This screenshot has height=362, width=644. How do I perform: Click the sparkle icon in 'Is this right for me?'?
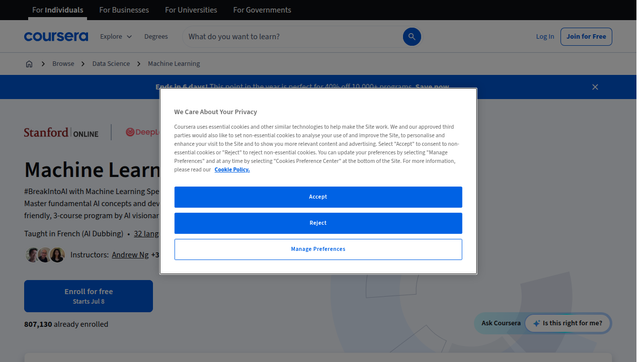click(x=536, y=323)
